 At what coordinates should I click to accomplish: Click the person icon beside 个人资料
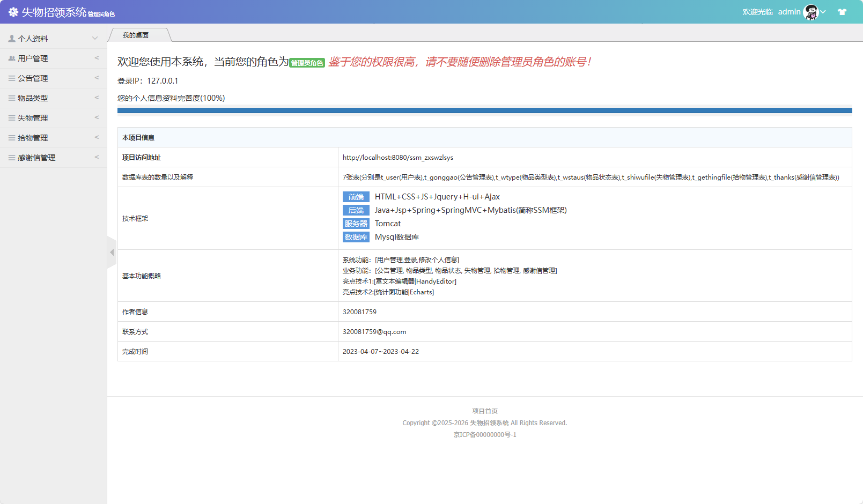pyautogui.click(x=12, y=39)
